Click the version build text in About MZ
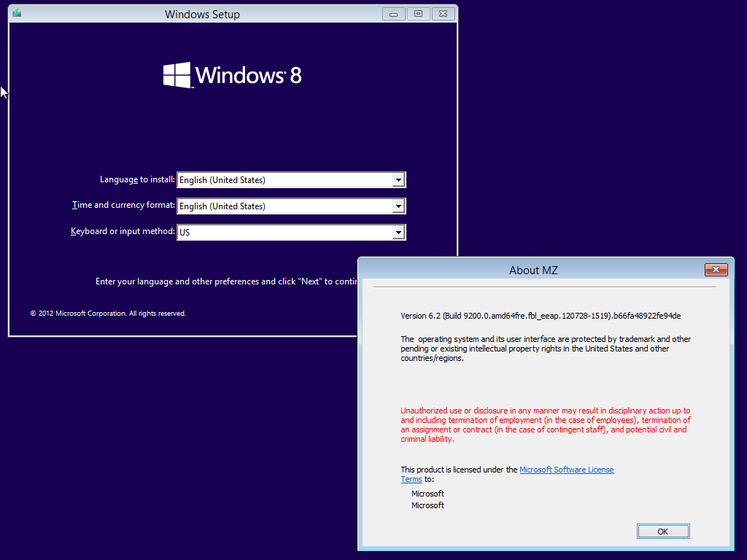Image resolution: width=747 pixels, height=560 pixels. tap(541, 316)
